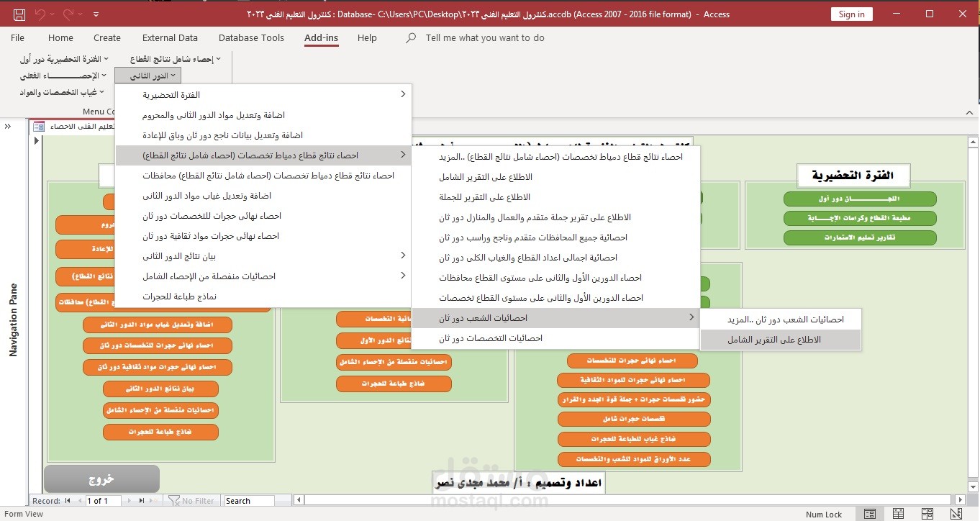Switch to Datasheet View via status bar icon
Image resolution: width=980 pixels, height=521 pixels.
[897, 514]
